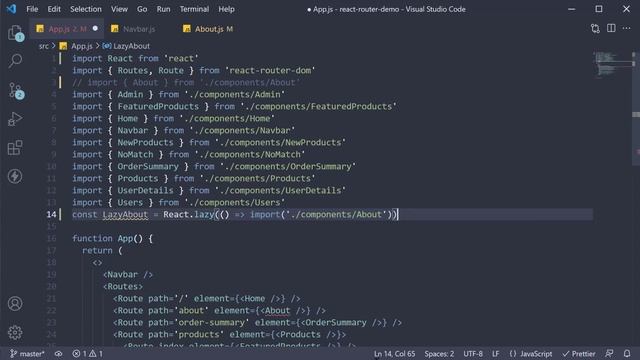Click function App() declaration
Screen dimensions: 640x360
[x=112, y=238]
